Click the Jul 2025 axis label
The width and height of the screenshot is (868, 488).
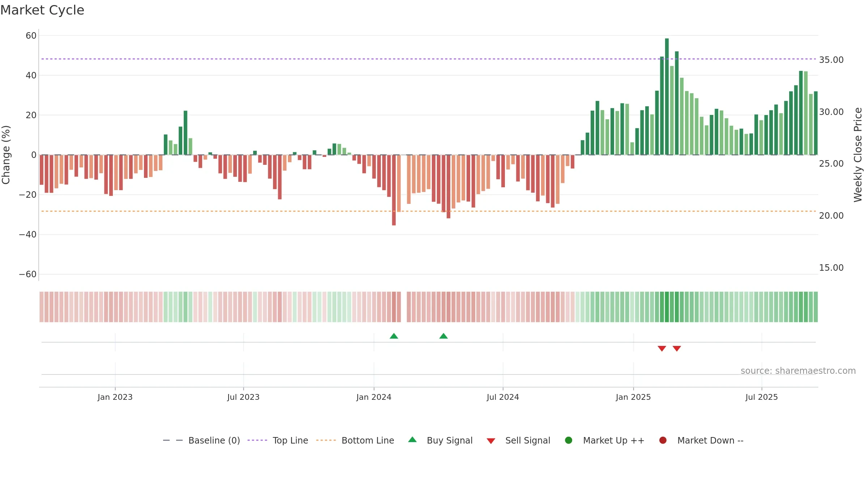[x=762, y=397]
